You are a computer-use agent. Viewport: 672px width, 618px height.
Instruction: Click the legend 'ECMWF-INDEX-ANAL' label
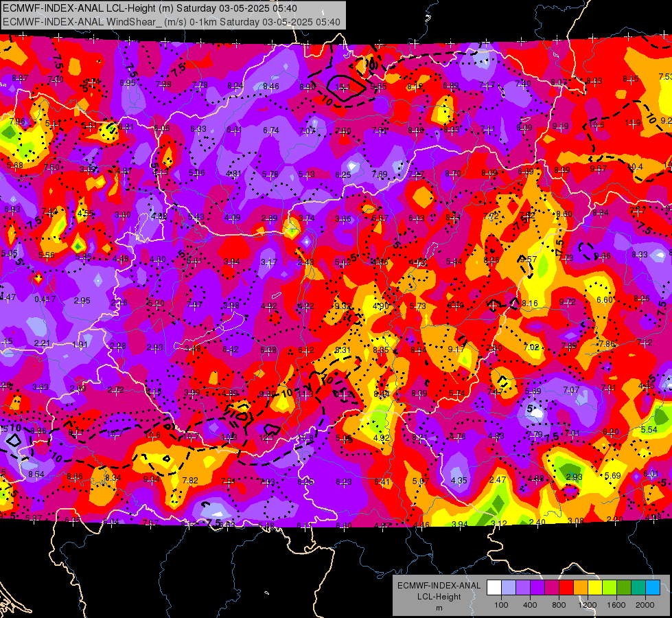(x=439, y=586)
